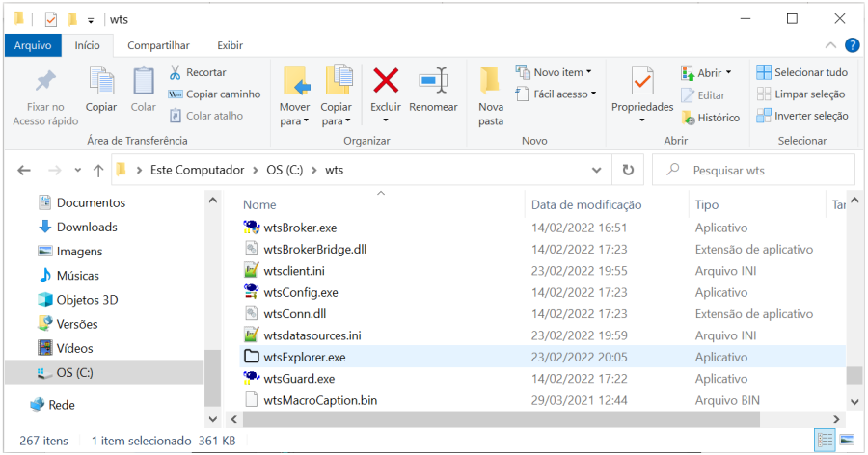Click Este Computador in address bar
Image resolution: width=868 pixels, height=455 pixels.
[x=197, y=170]
